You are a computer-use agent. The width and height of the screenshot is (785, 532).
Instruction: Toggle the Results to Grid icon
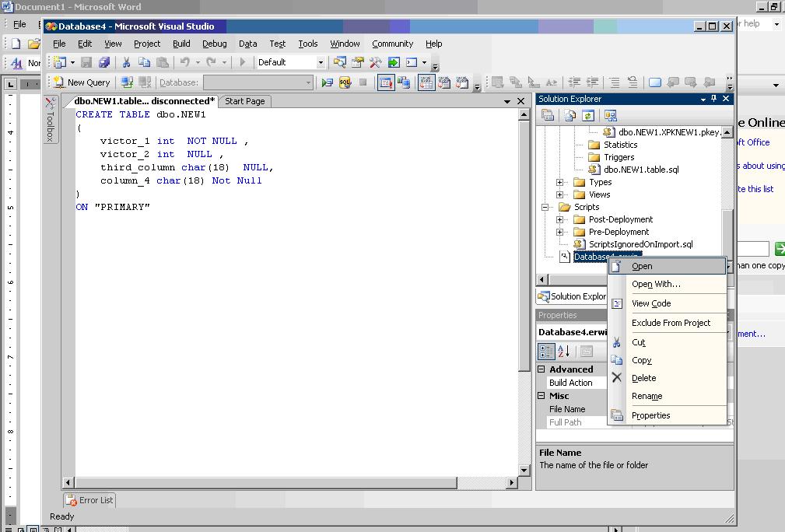click(x=426, y=82)
